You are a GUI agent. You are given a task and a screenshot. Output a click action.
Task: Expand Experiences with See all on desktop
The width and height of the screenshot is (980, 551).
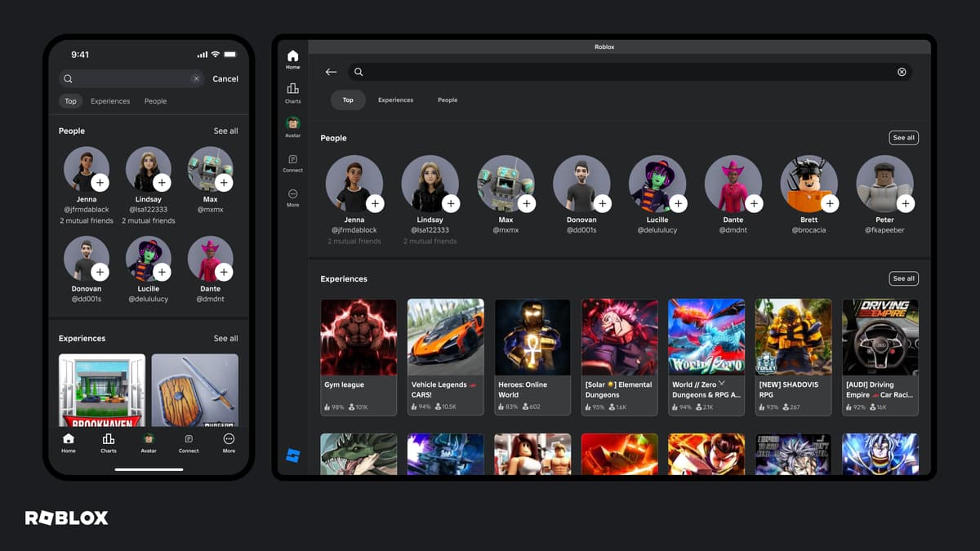pyautogui.click(x=903, y=278)
